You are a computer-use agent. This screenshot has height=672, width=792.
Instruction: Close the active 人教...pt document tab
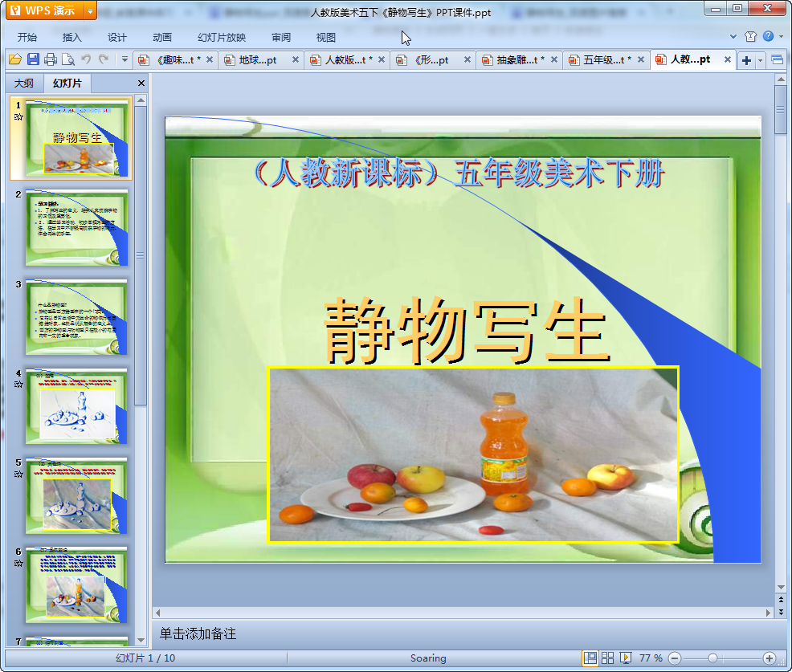[728, 59]
